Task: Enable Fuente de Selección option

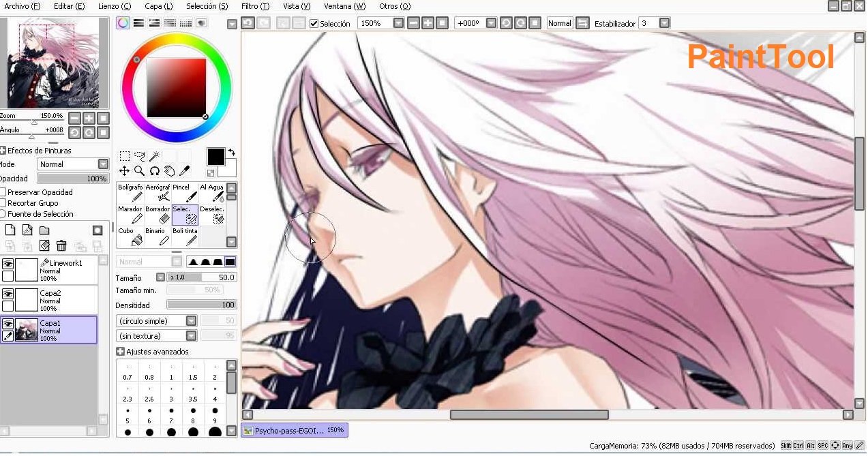Action: [x=3, y=214]
